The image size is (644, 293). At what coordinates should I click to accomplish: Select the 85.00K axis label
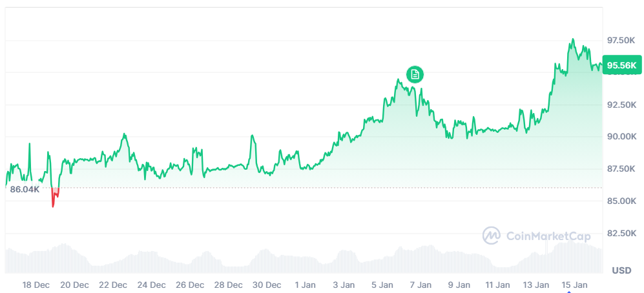click(622, 201)
